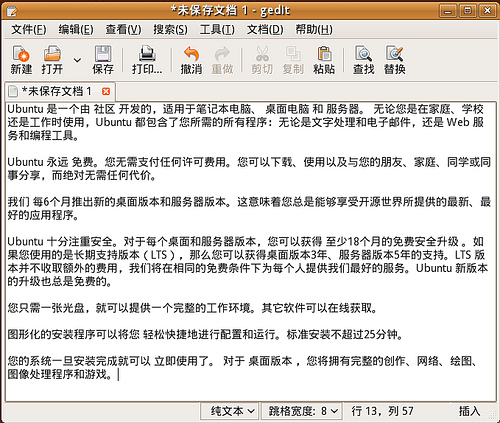Screen dimensions: 500x423
Task: Click the 查找 (Find) magnifier icon
Action: [364, 53]
